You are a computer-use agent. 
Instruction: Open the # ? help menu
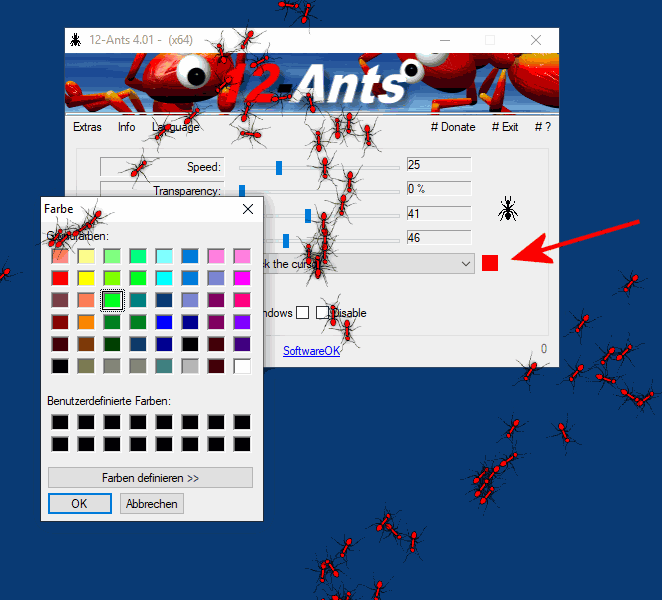pos(543,127)
